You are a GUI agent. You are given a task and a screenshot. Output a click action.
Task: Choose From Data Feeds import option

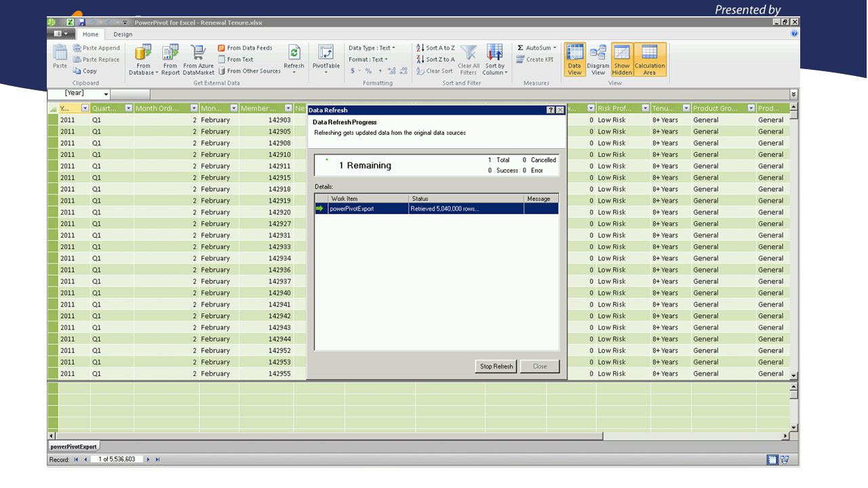point(245,48)
